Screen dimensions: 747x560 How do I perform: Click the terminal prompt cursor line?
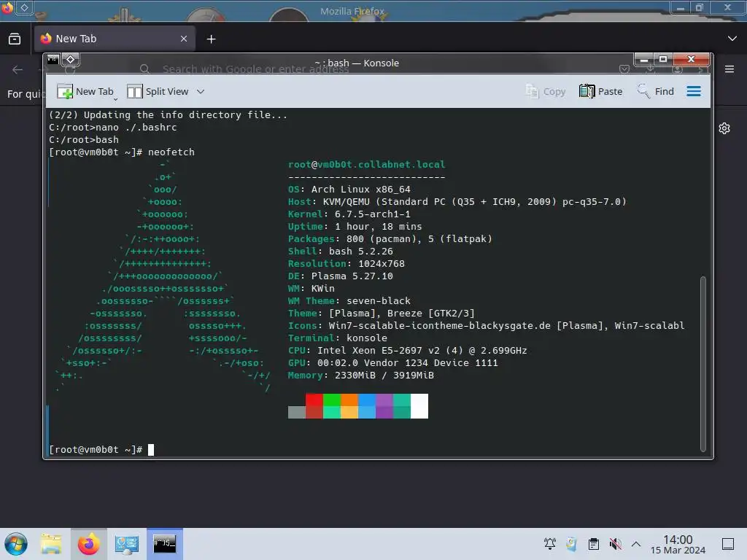pyautogui.click(x=101, y=449)
